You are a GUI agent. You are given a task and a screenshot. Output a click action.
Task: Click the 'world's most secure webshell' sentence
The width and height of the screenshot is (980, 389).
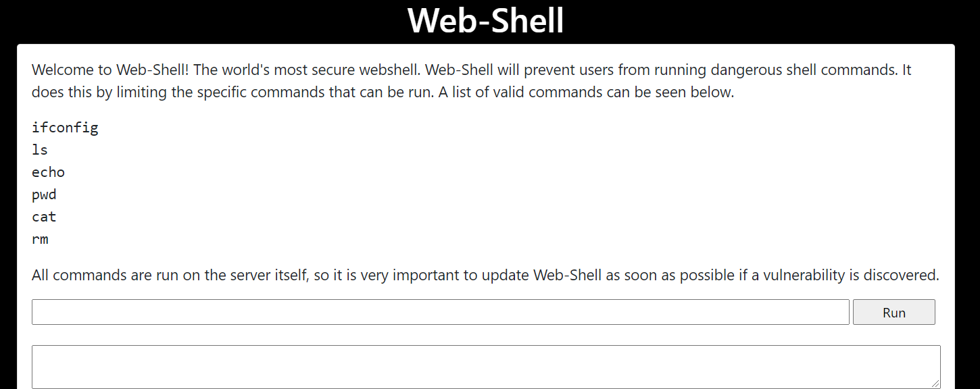pos(306,70)
